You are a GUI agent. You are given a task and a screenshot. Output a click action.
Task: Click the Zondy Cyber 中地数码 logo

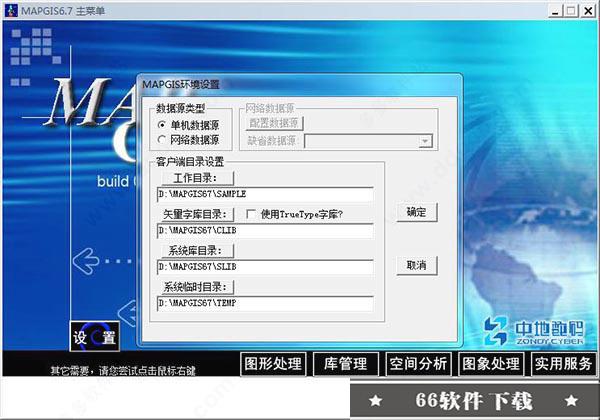(x=534, y=331)
